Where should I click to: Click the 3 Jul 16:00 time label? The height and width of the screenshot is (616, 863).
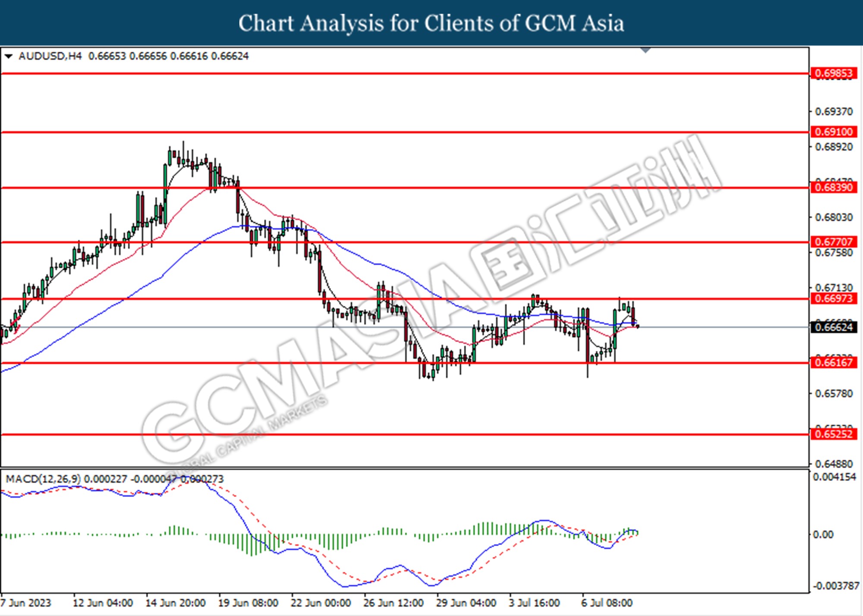point(534,603)
